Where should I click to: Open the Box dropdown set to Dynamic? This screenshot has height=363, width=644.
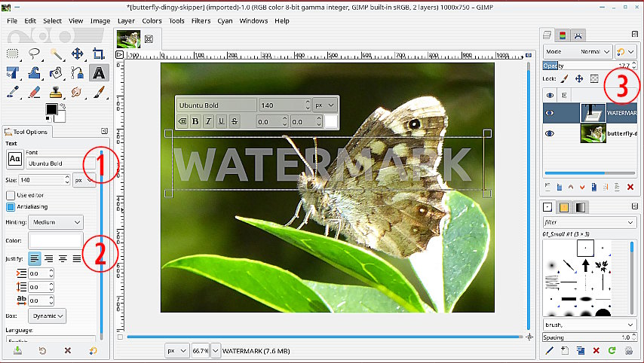click(x=50, y=316)
